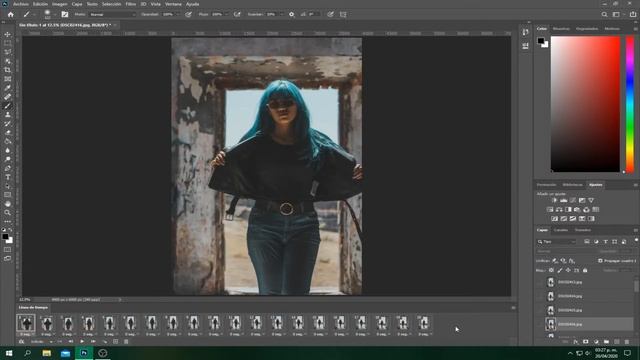640x360 pixels.
Task: Select the Path Selection tool
Action: point(7,186)
